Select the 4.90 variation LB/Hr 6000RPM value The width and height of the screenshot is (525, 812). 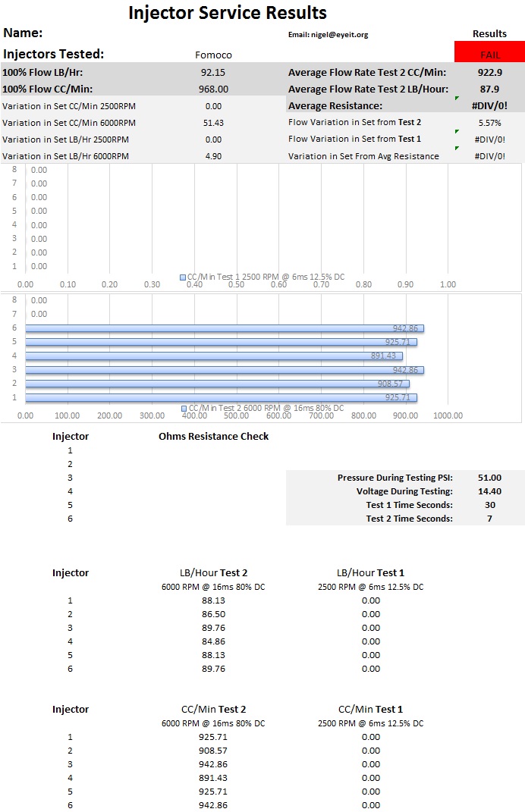click(213, 156)
